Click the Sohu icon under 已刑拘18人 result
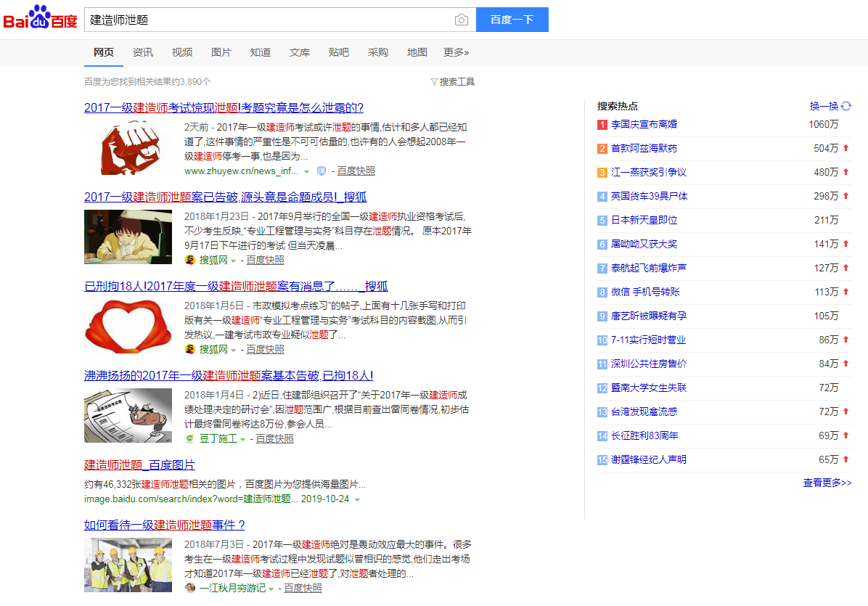This screenshot has height=606, width=868. (x=190, y=349)
